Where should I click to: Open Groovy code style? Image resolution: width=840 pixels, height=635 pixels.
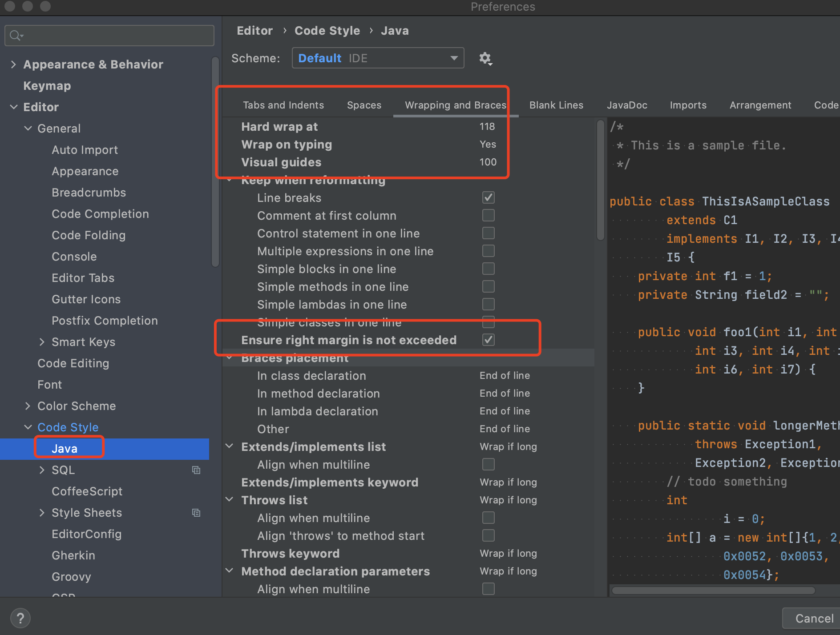(x=71, y=577)
